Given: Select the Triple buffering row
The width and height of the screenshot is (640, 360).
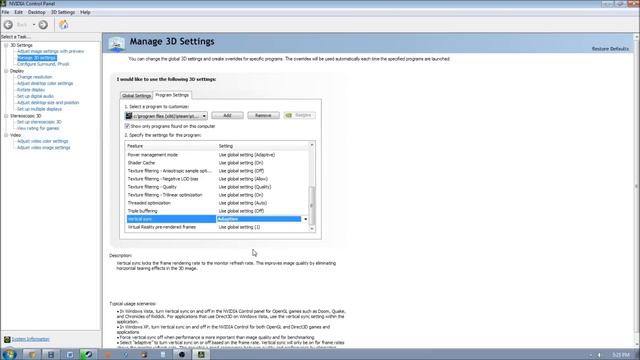Looking at the screenshot, I should 218,211.
